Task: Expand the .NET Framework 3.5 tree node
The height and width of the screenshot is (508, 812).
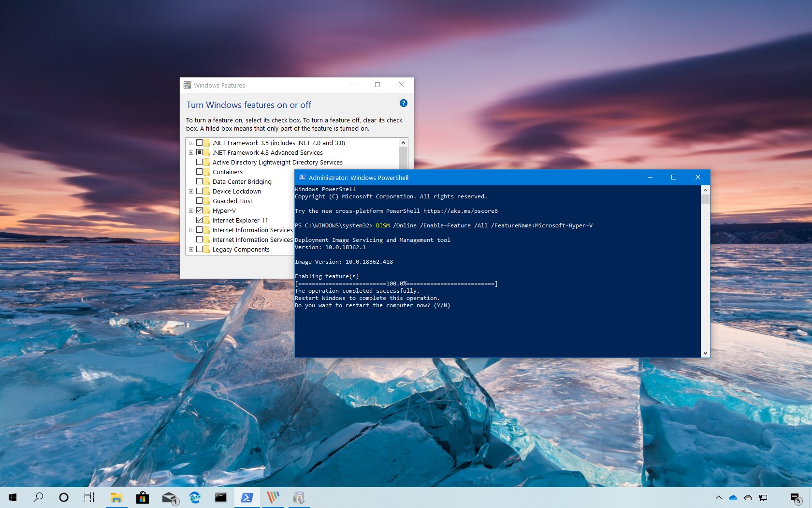Action: [x=191, y=143]
